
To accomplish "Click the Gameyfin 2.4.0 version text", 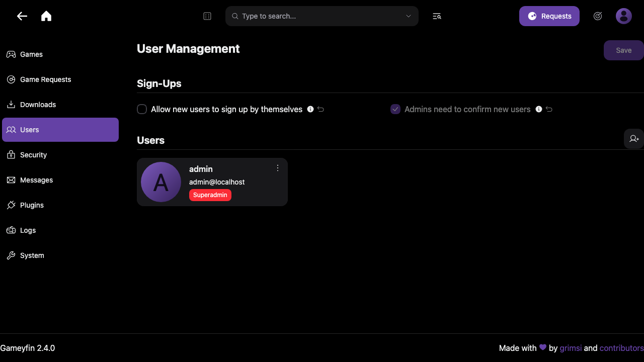I will tap(28, 348).
